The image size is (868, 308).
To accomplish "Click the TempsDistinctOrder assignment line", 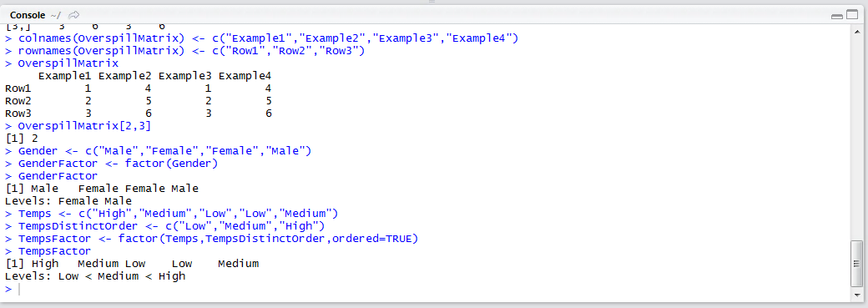I will [164, 226].
